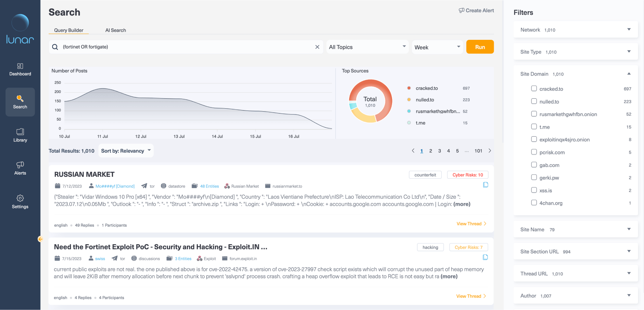Screen dimensions: 644x310
Task: Click user icon beside Mo####yf [Diamond]
Action: (x=91, y=186)
